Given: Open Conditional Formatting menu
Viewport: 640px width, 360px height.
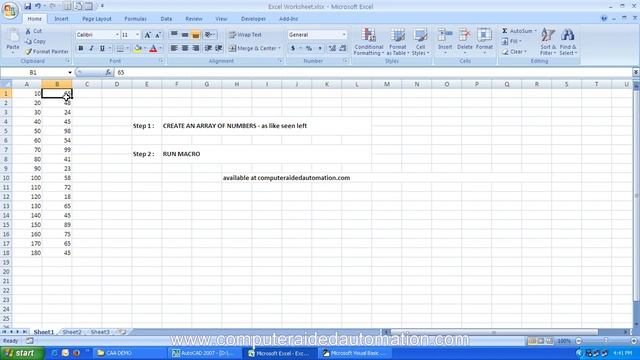Looking at the screenshot, I should click(x=369, y=42).
